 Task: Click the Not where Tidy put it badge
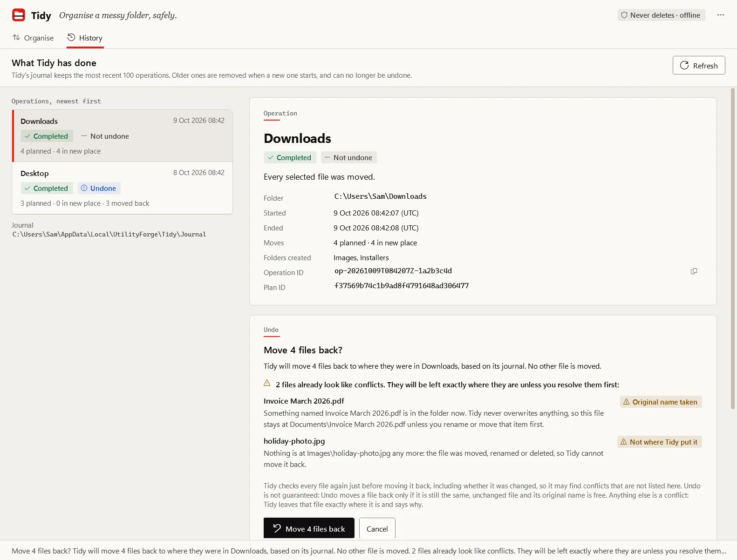[659, 442]
